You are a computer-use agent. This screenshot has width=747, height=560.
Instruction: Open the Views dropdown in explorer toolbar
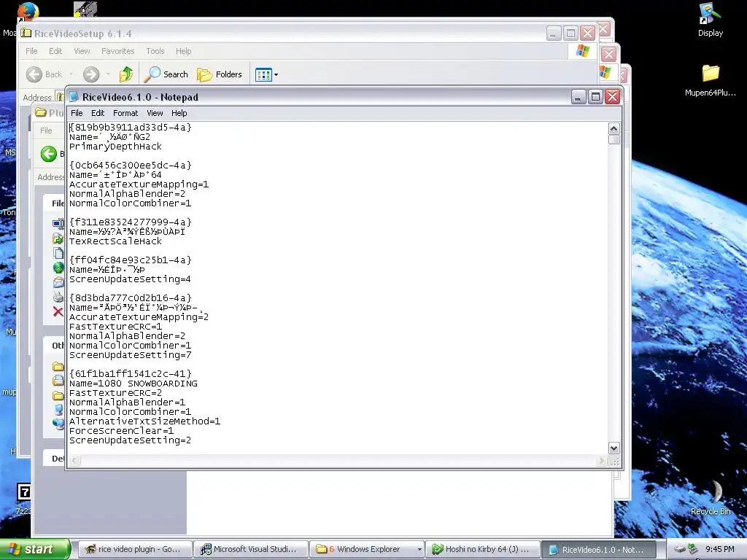pos(266,74)
